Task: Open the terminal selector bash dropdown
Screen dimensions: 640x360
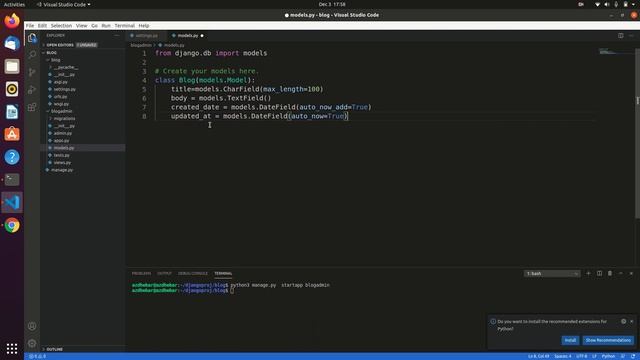Action: pyautogui.click(x=552, y=273)
